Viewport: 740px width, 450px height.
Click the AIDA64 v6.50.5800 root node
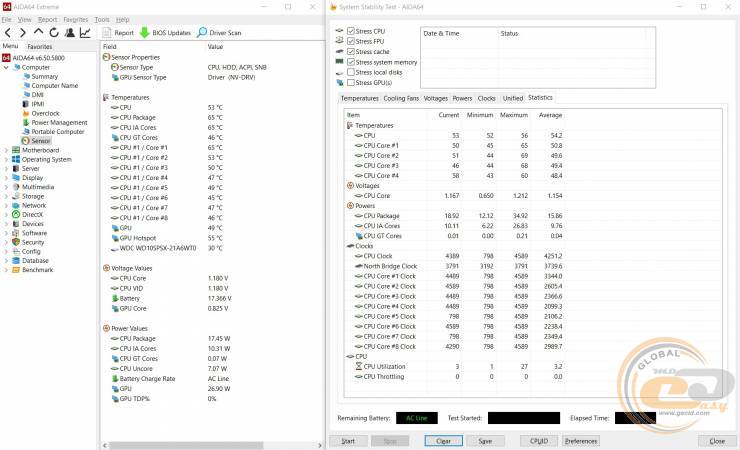pyautogui.click(x=38, y=58)
